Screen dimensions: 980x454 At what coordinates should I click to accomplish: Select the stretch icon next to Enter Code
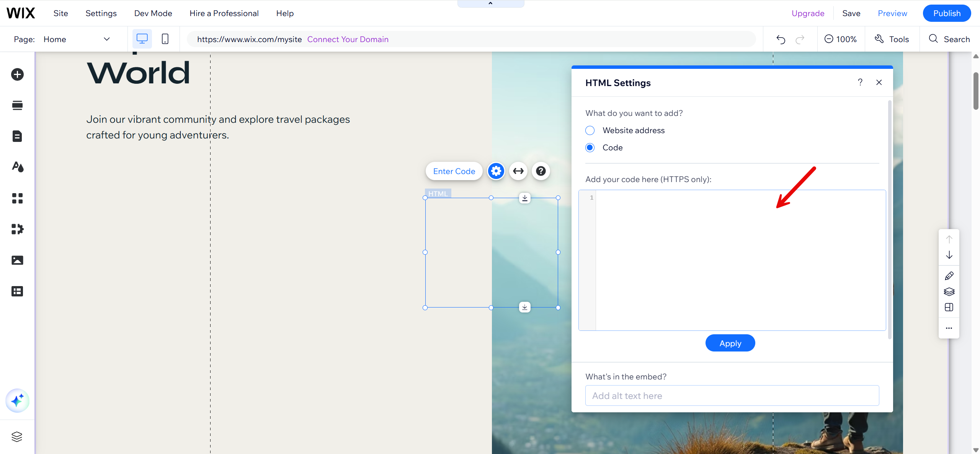(x=518, y=171)
